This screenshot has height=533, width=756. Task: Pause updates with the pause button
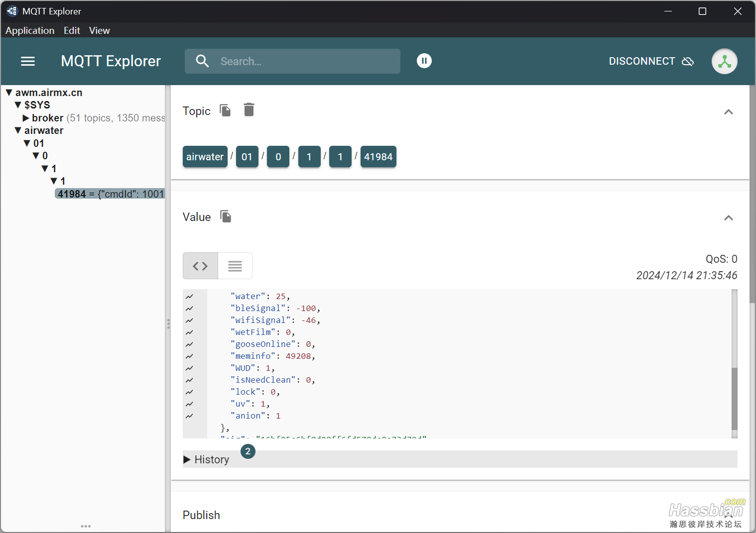pos(424,61)
